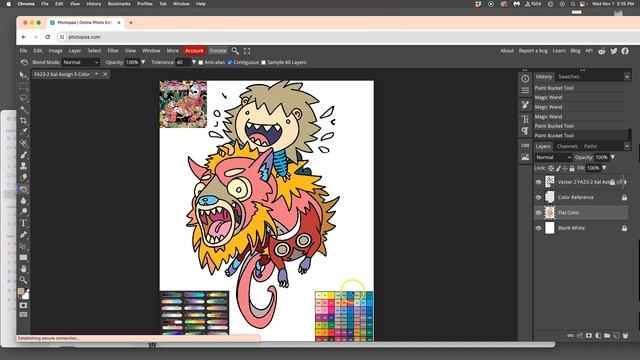Hide the Flat Color layer

tap(538, 213)
